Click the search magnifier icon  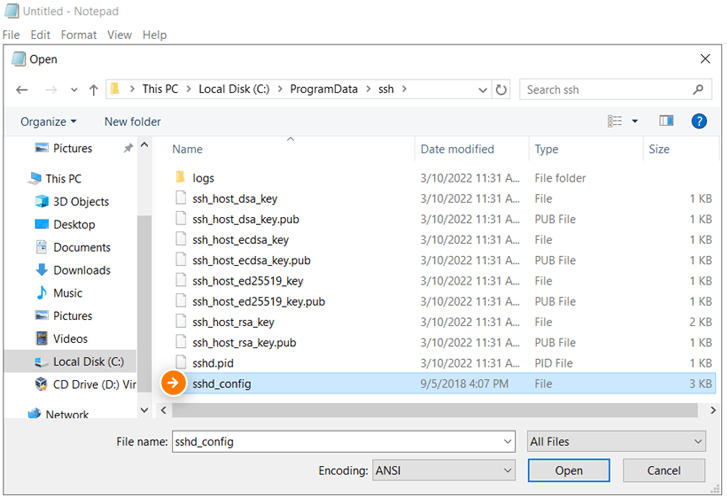698,90
